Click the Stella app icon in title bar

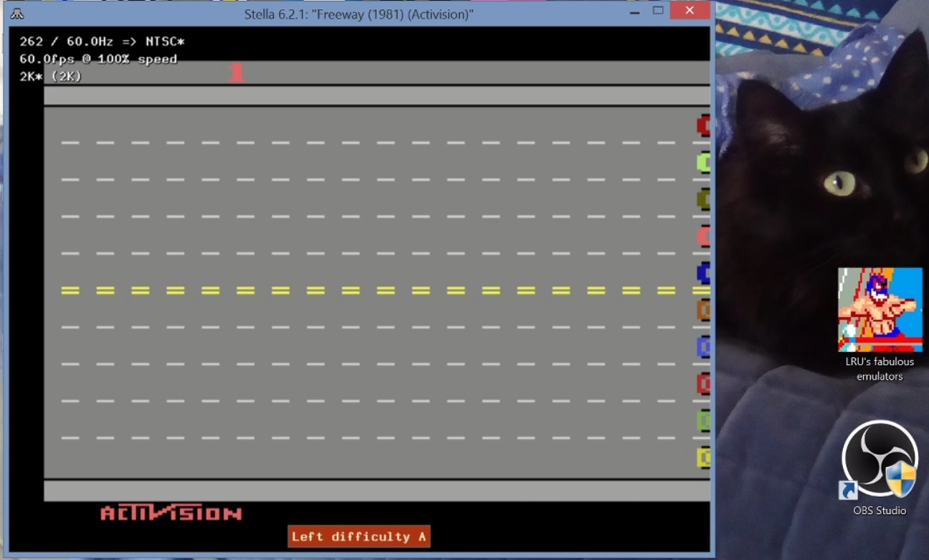[16, 14]
